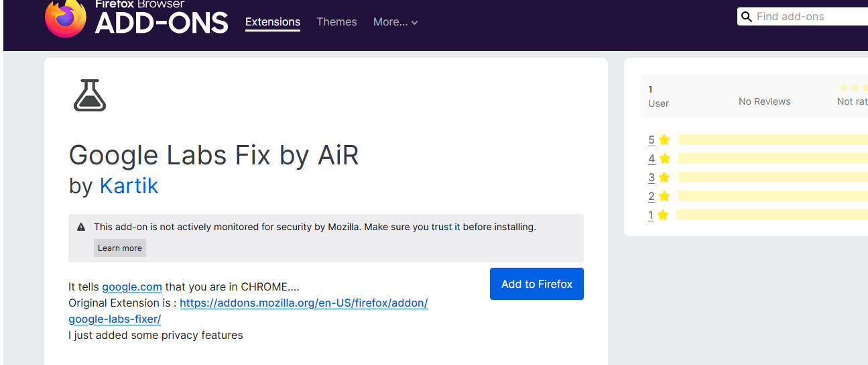Click the star next to rating 5
Screen dimensions: 868x365
click(x=664, y=140)
